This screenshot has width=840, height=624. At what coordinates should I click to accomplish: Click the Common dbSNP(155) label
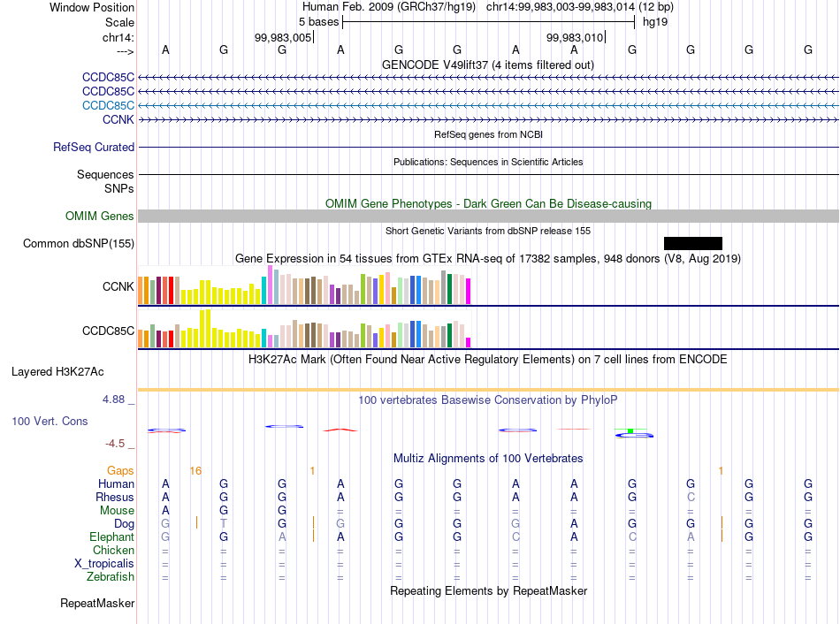click(x=79, y=243)
